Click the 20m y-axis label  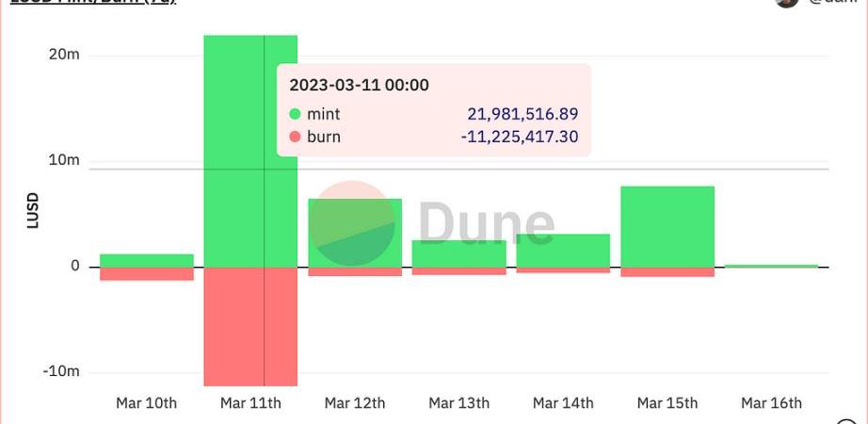[x=64, y=55]
